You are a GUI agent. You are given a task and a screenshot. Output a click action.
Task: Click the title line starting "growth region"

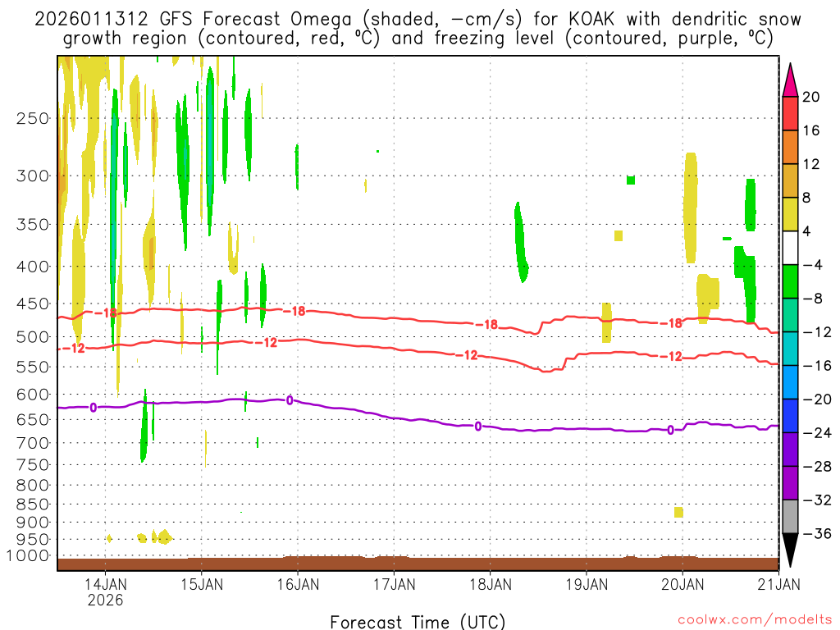click(x=418, y=39)
